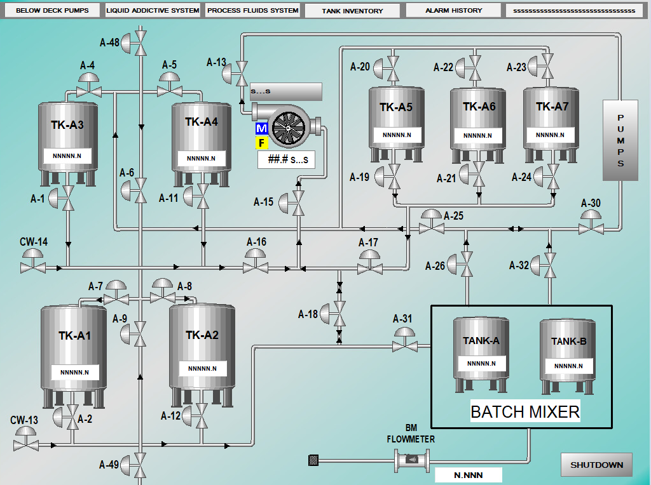Select the A-13 valve near the pump
The width and height of the screenshot is (651, 485).
pos(241,72)
